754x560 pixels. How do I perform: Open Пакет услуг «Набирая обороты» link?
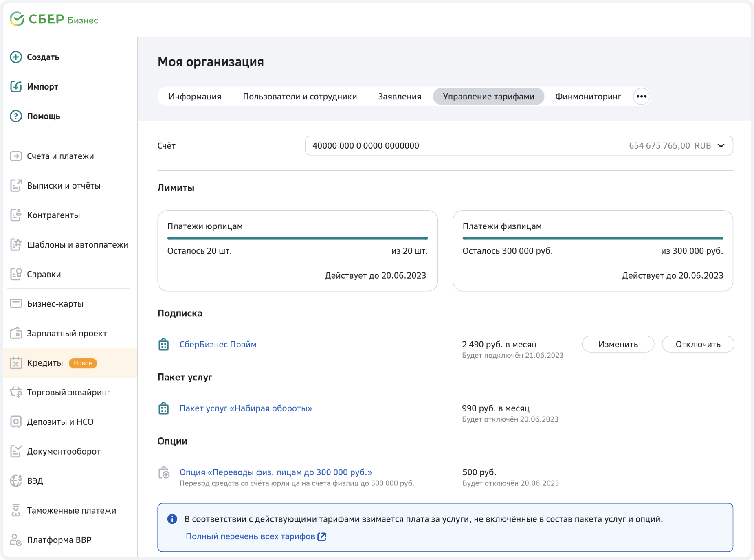coord(246,408)
